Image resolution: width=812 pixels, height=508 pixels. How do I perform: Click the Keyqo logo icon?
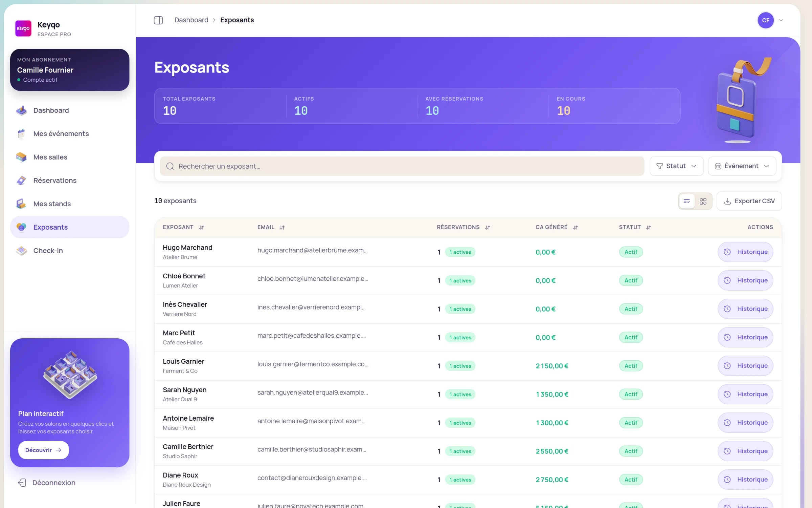(x=23, y=28)
